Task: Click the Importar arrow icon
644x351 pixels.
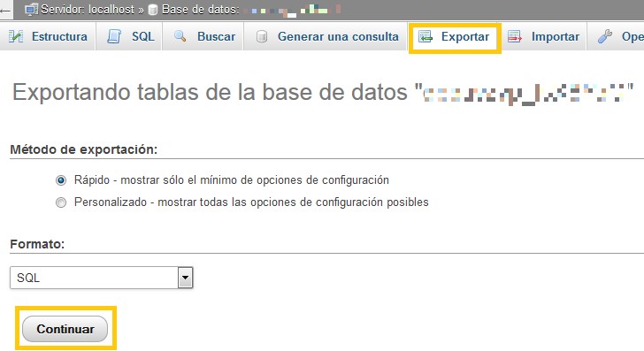Action: (515, 36)
